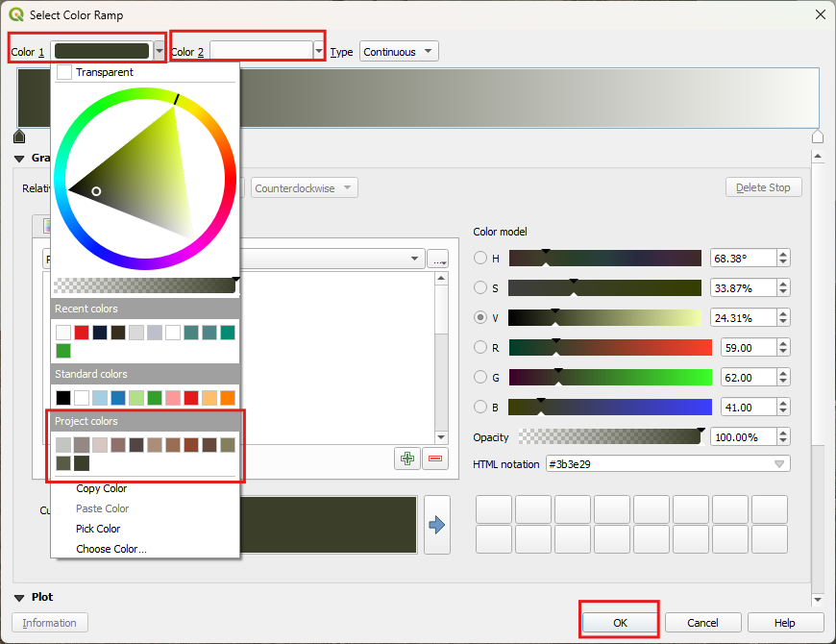The image size is (836, 644).
Task: Click the Delete Stop button
Action: (763, 186)
